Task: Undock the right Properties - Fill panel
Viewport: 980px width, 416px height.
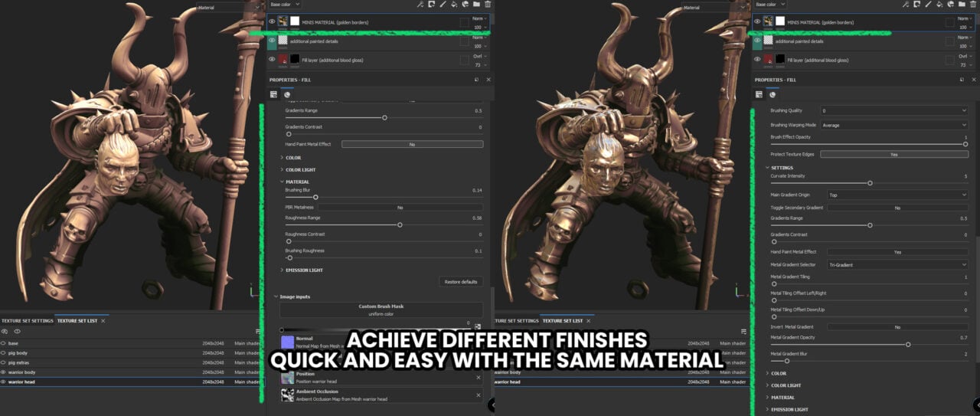Action: click(x=962, y=80)
